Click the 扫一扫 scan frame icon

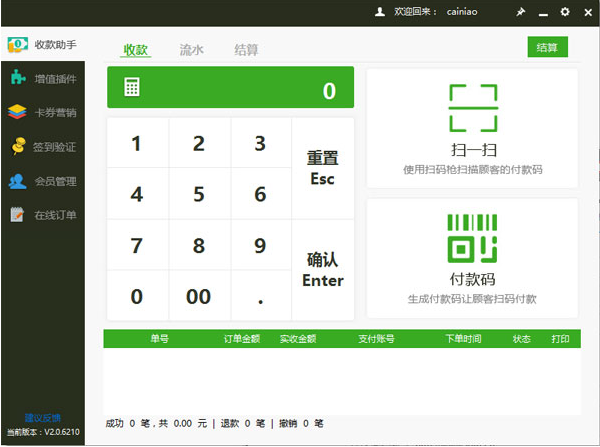coord(473,108)
